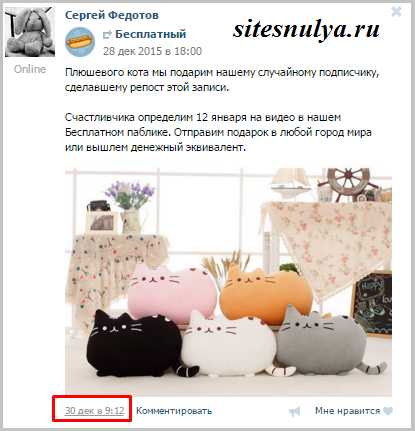This screenshot has width=415, height=431.
Task: Close the post popup with the X
Action: pyautogui.click(x=396, y=12)
